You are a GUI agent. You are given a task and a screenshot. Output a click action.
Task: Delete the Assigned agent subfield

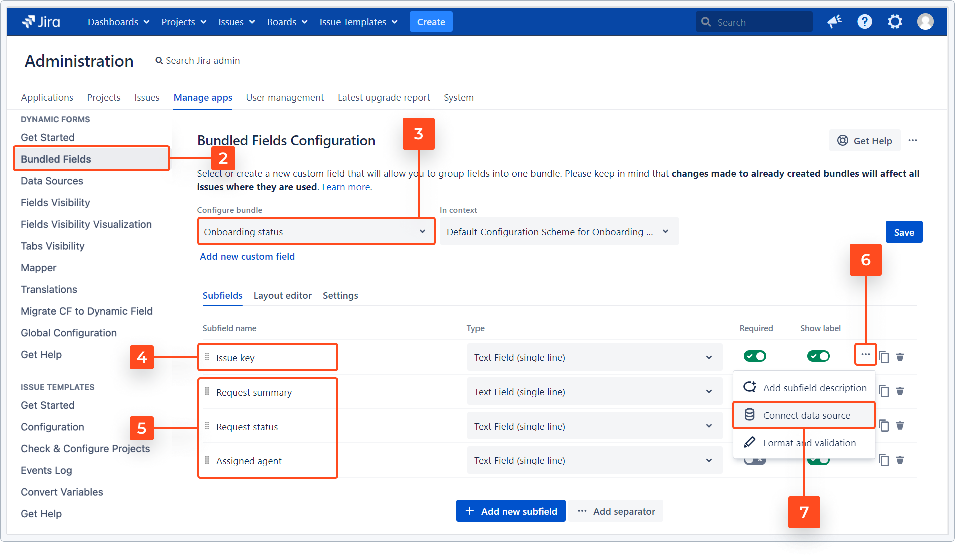click(900, 460)
